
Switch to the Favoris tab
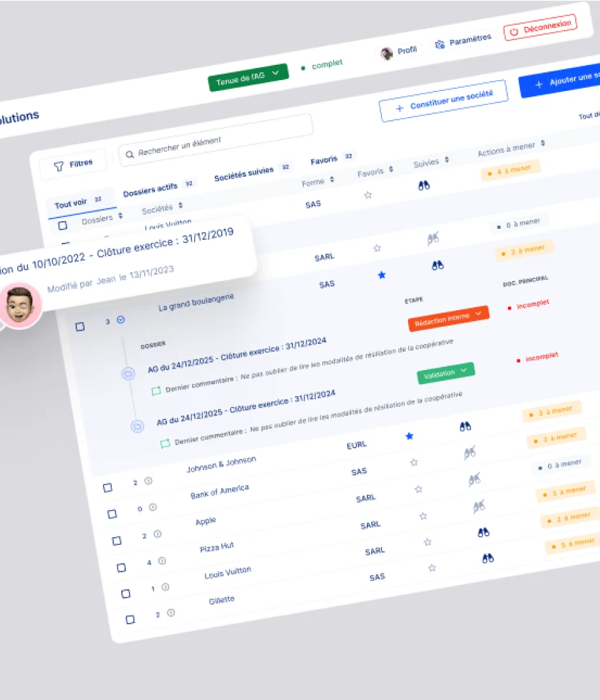pyautogui.click(x=332, y=159)
